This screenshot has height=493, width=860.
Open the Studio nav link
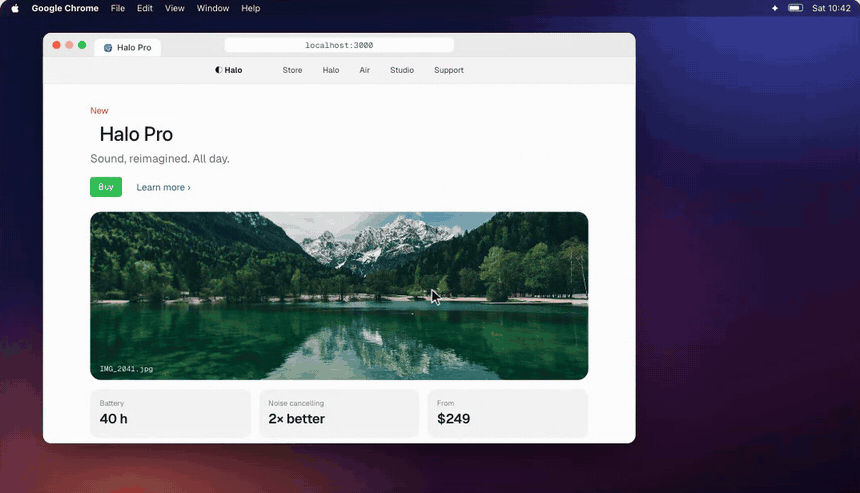[402, 70]
